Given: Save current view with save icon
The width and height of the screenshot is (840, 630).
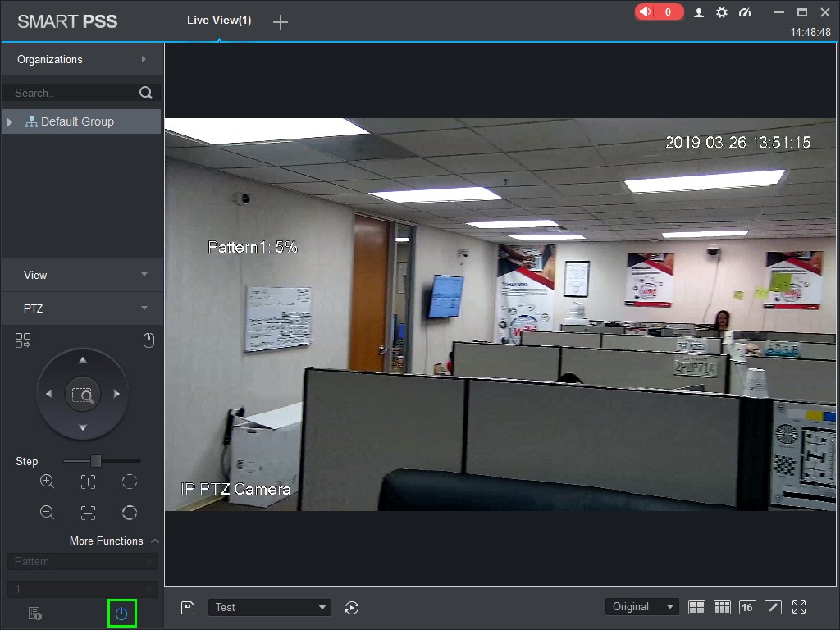Looking at the screenshot, I should coord(188,608).
